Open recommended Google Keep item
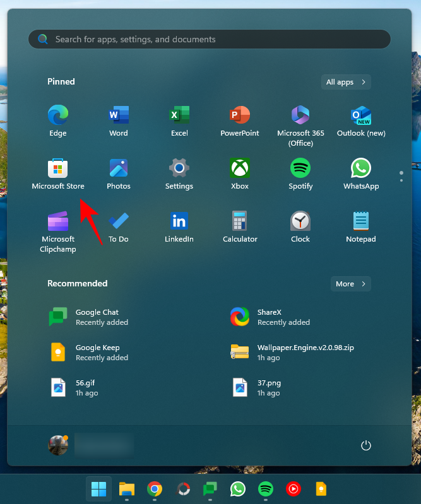Image resolution: width=421 pixels, height=504 pixels. click(x=88, y=352)
